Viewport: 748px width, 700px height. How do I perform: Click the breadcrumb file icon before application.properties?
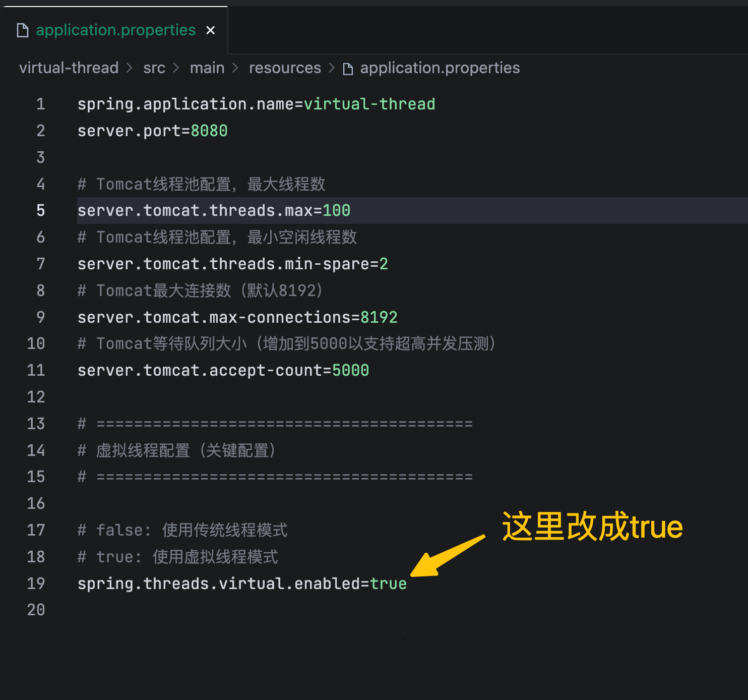tap(348, 69)
